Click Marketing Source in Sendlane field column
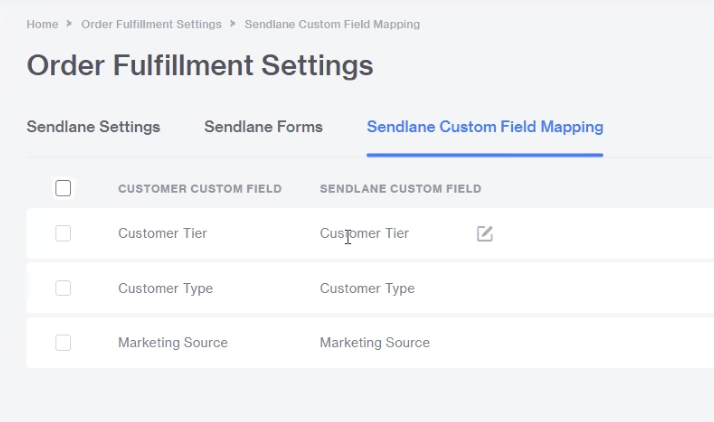Screen dimensions: 714x422 [x=375, y=342]
